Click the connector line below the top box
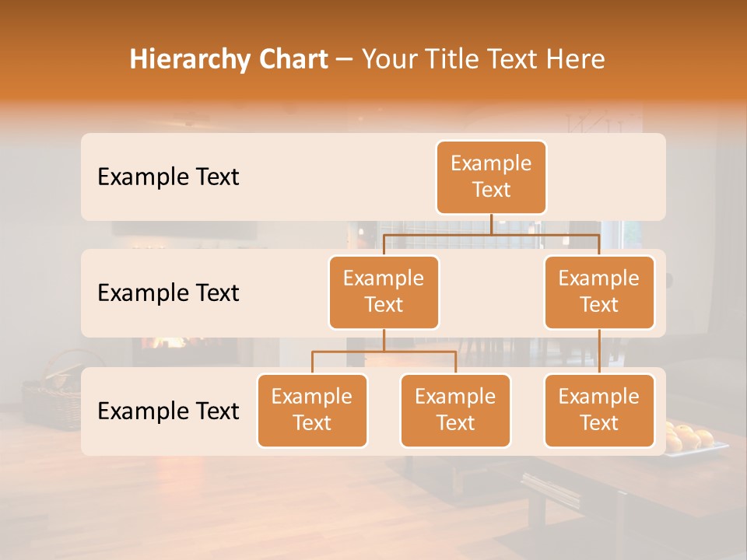 tap(491, 226)
